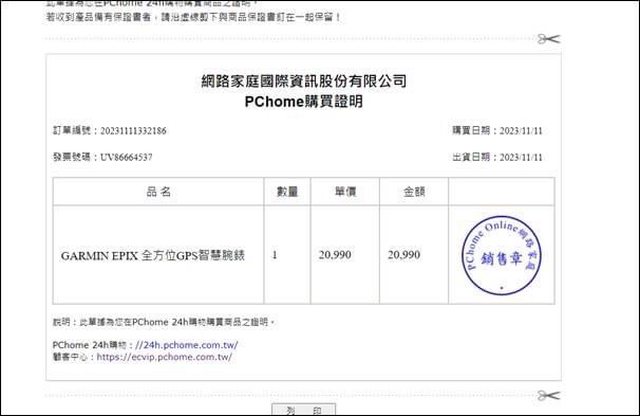
Task: Click the scissors icon at bottom right
Action: pos(547,395)
